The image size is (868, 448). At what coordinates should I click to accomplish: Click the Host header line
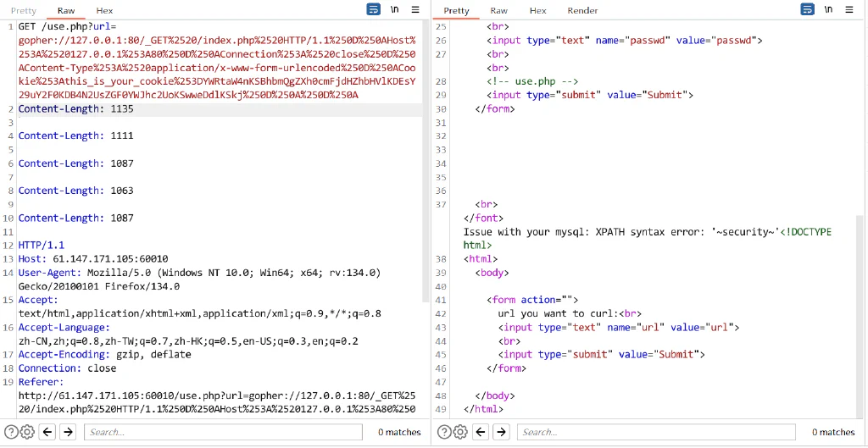pyautogui.click(x=93, y=259)
